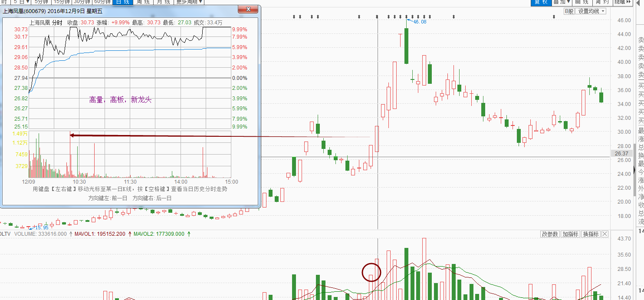
Task: Switch to the 5分钟 period tab
Action: [41, 2]
